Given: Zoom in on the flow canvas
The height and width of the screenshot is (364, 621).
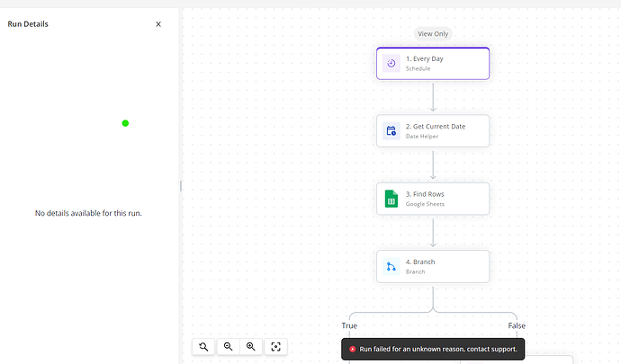Looking at the screenshot, I should pyautogui.click(x=251, y=347).
